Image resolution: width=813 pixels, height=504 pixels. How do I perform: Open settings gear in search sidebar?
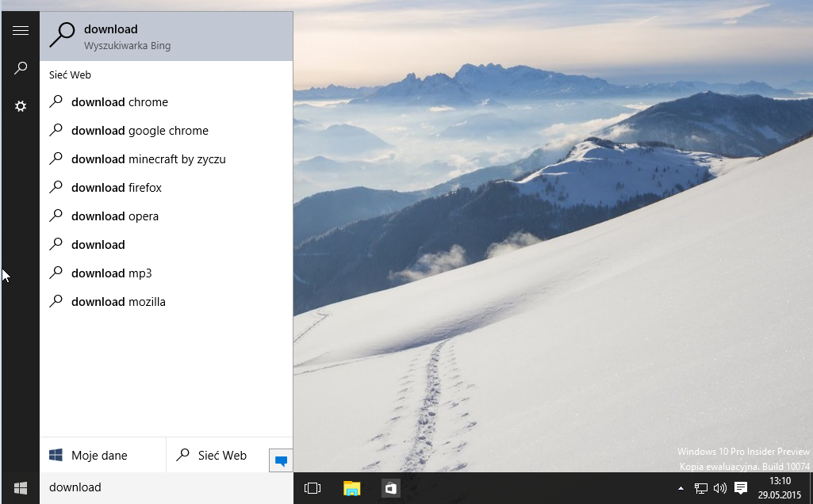point(20,106)
